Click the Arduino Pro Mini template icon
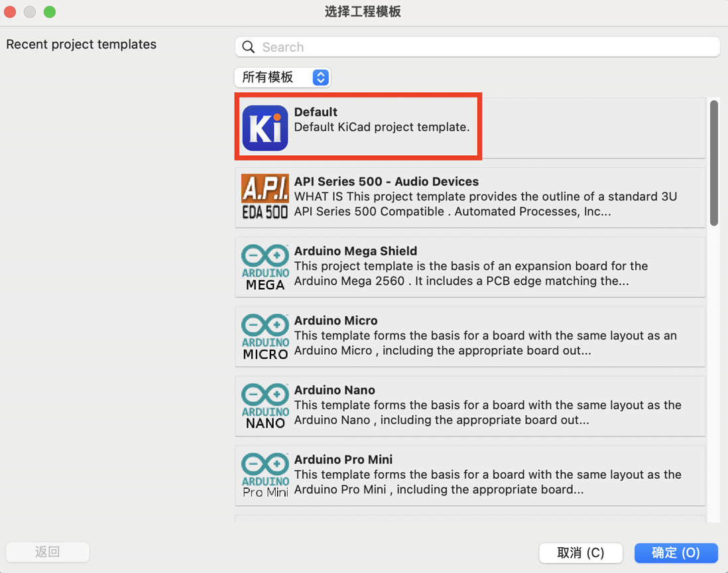Viewport: 728px width, 573px height. pos(265,476)
